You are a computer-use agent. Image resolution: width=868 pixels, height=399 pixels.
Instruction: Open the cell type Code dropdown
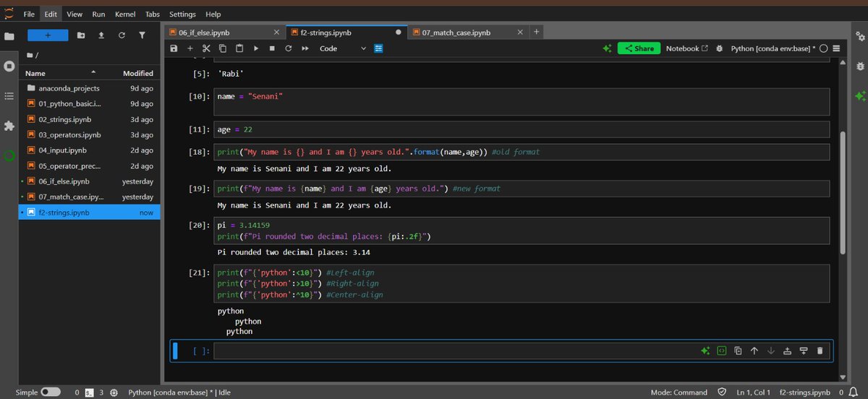pos(343,48)
